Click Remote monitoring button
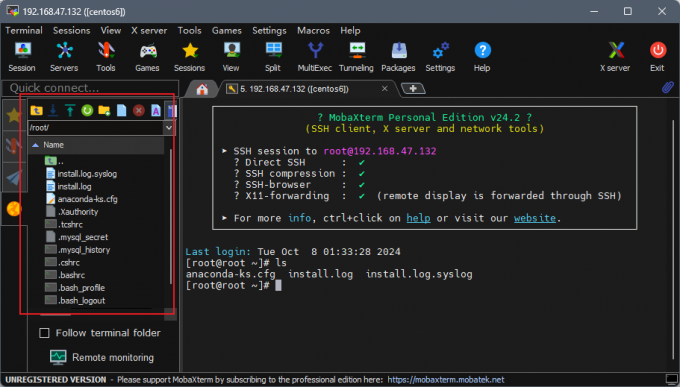 [102, 357]
